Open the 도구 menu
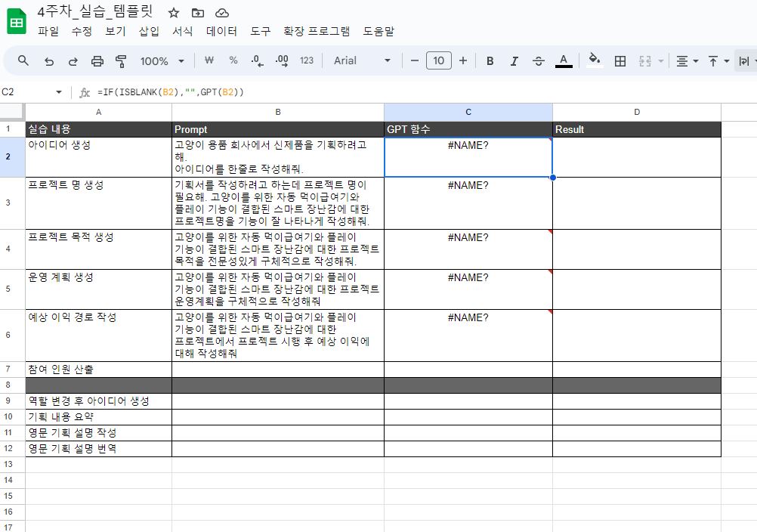This screenshot has height=532, width=757. point(260,32)
